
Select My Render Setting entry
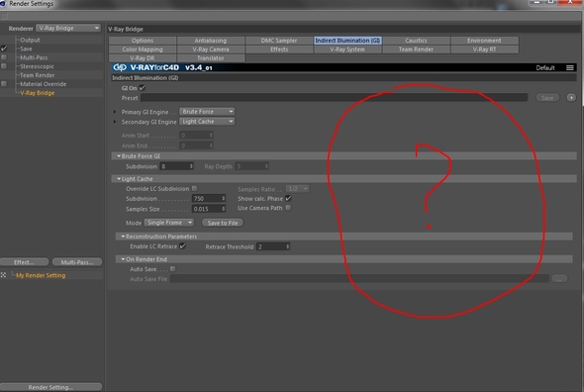click(41, 275)
